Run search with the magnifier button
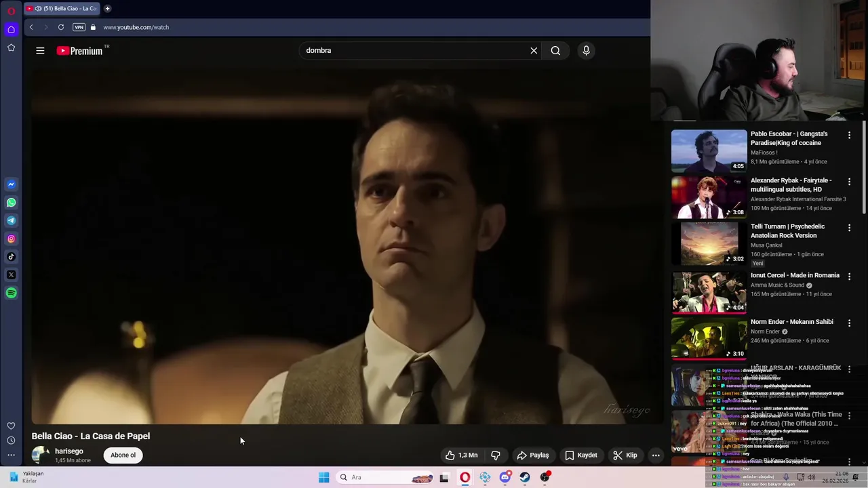The height and width of the screenshot is (488, 868). coord(555,51)
